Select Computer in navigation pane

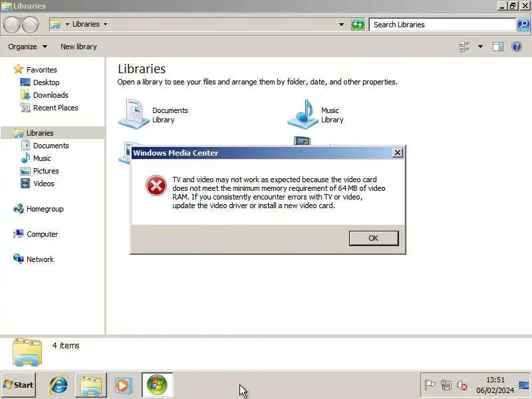point(36,234)
